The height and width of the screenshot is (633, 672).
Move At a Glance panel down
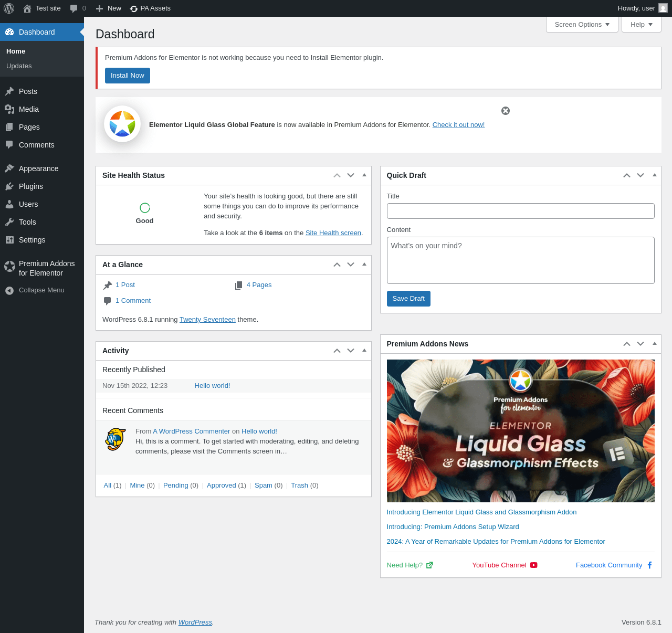(x=351, y=265)
